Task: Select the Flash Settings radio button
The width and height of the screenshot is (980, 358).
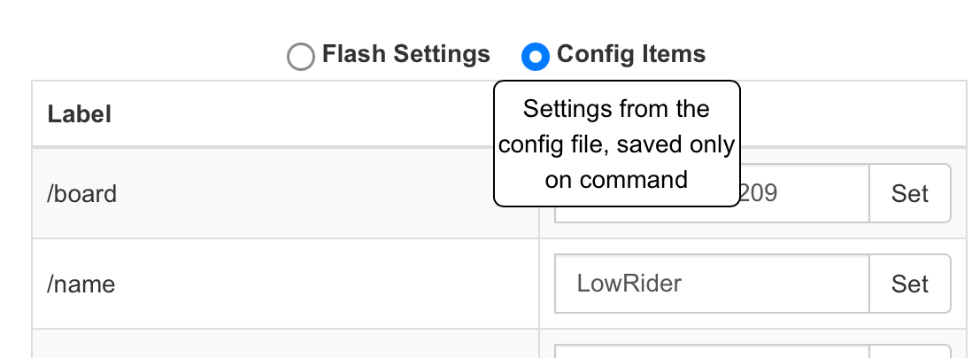Action: pyautogui.click(x=301, y=57)
